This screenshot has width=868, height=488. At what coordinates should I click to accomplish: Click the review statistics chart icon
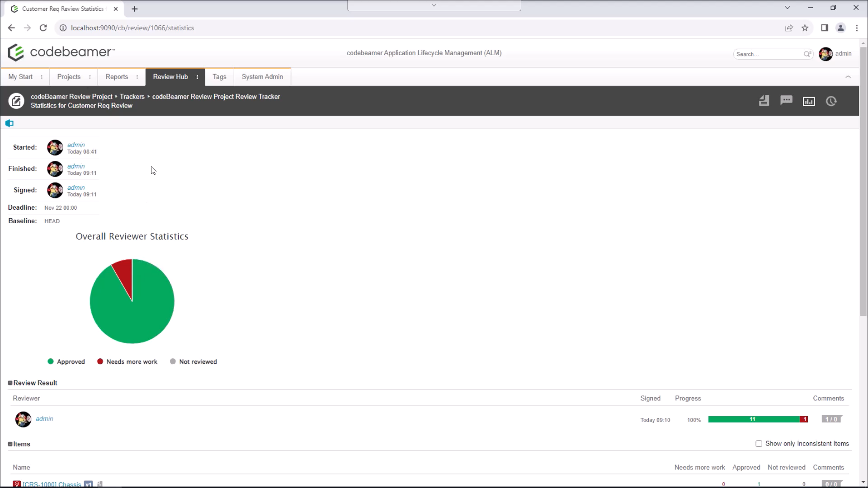(809, 101)
